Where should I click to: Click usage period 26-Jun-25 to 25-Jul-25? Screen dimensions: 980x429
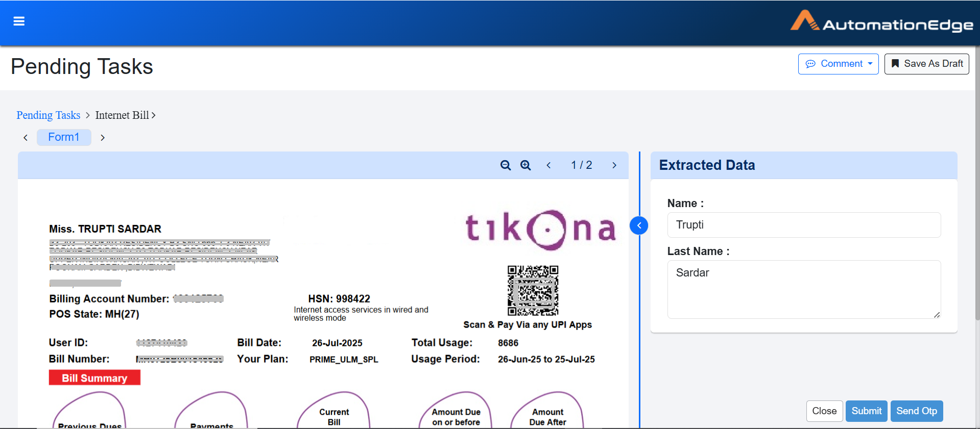point(546,360)
